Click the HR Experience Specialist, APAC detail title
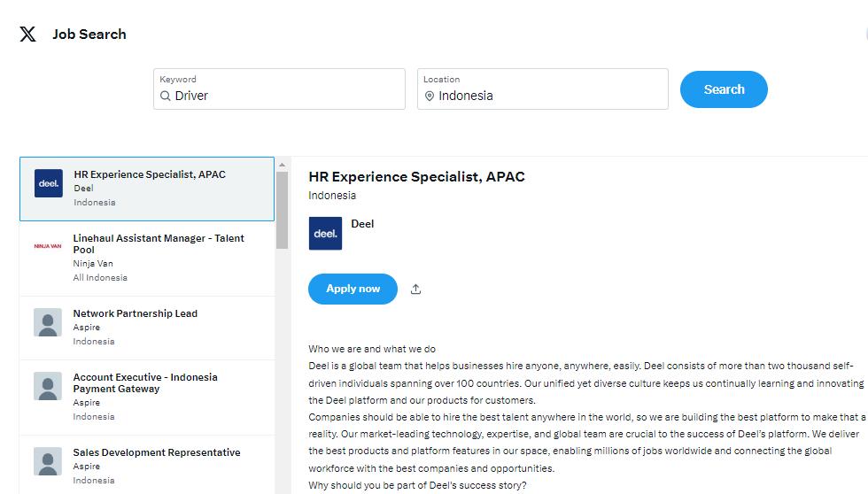The image size is (868, 494). pos(416,176)
